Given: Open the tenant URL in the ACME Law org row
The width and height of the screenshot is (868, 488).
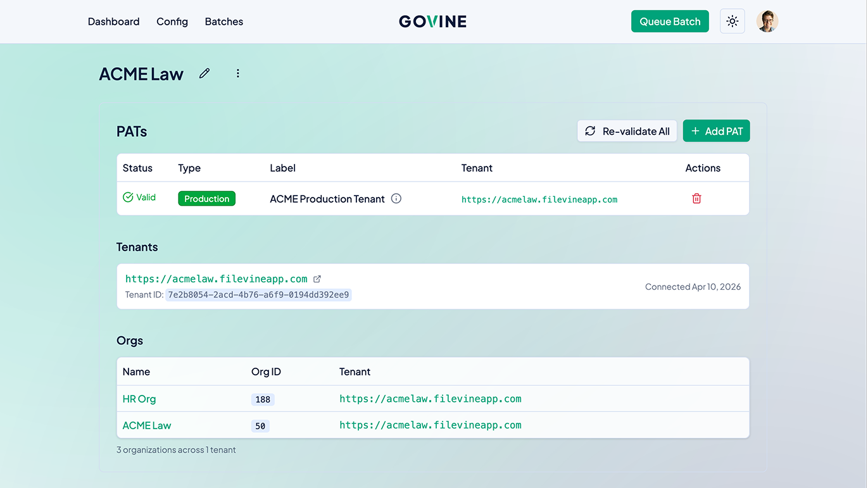Looking at the screenshot, I should pyautogui.click(x=431, y=425).
